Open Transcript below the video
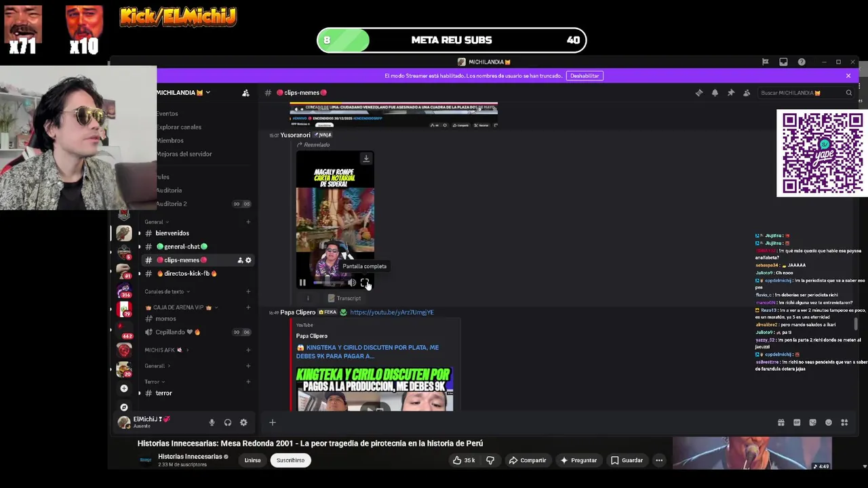868x488 pixels. tap(344, 298)
